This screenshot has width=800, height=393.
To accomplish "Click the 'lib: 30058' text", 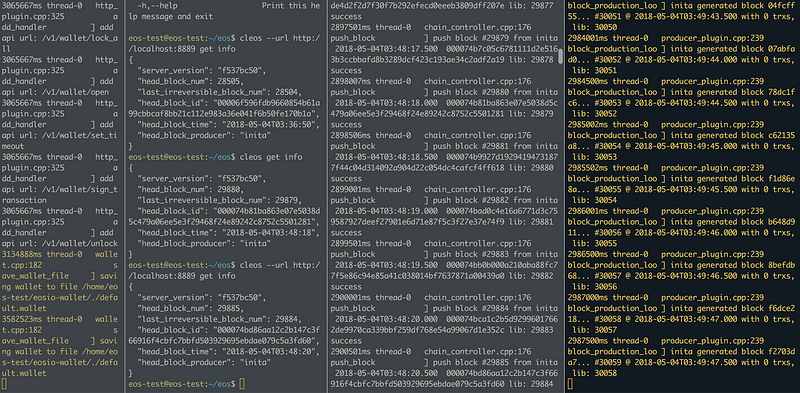I will click(x=595, y=373).
